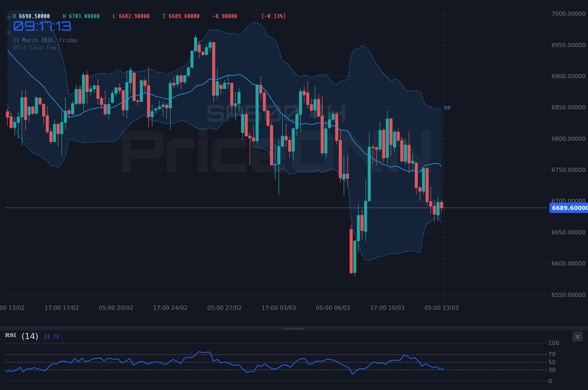Click the 05:00 27/02 time axis label
The image size is (588, 390).
pos(225,308)
